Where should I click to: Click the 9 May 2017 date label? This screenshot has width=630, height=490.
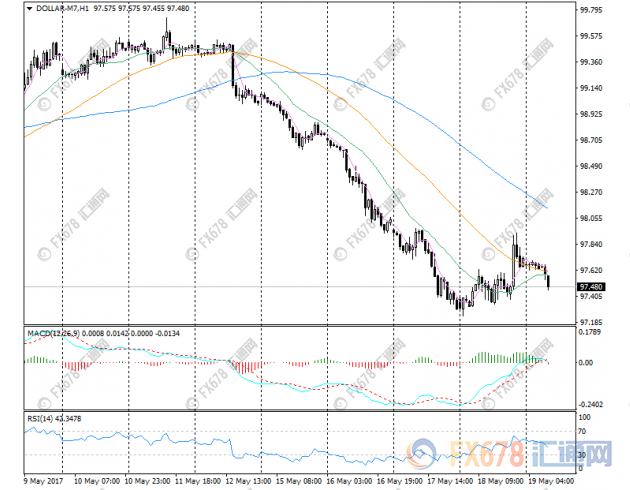coord(42,479)
